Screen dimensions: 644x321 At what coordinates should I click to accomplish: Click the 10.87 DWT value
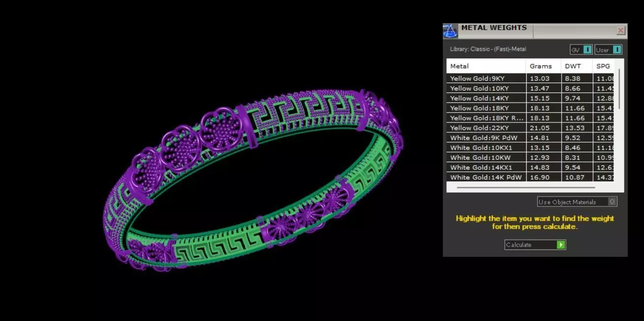pos(574,177)
